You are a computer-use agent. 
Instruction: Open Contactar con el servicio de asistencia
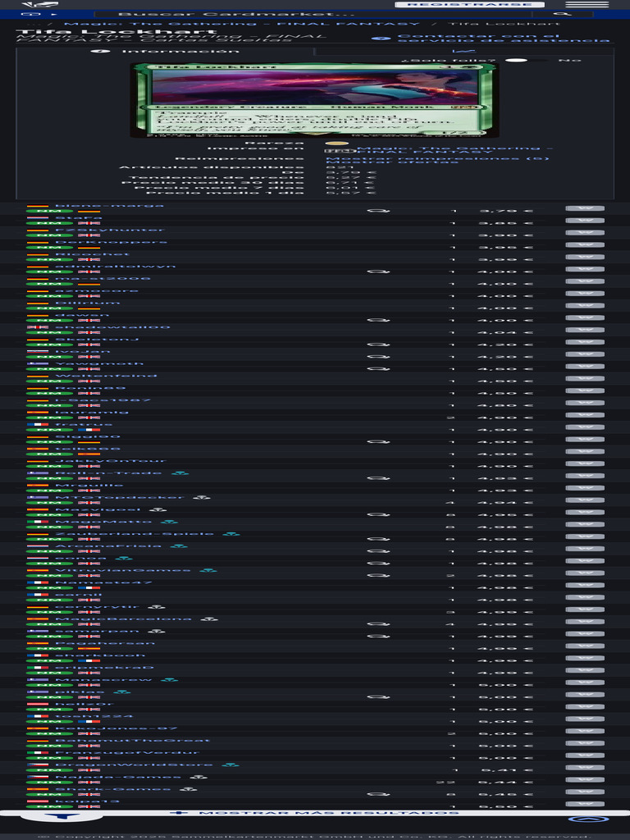(x=504, y=39)
